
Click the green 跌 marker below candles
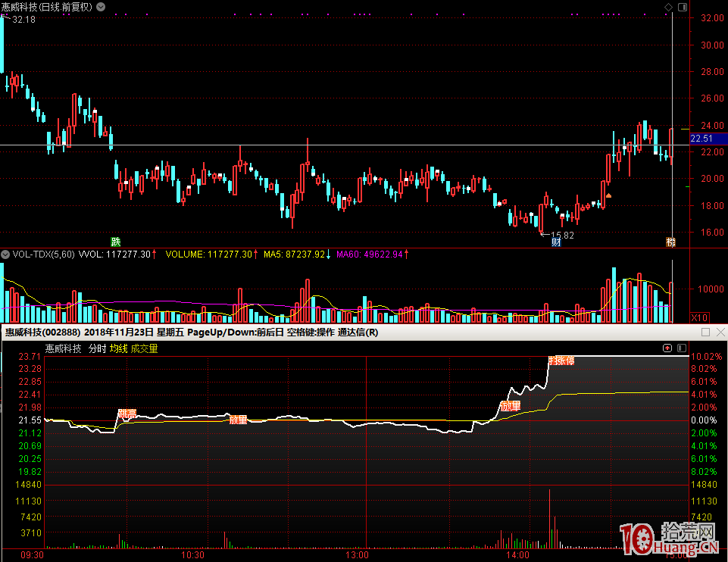pyautogui.click(x=115, y=242)
